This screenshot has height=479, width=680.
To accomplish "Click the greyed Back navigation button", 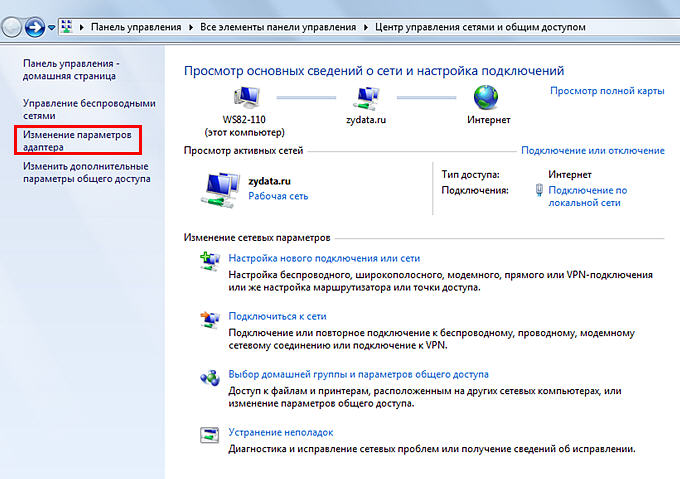I will [11, 27].
